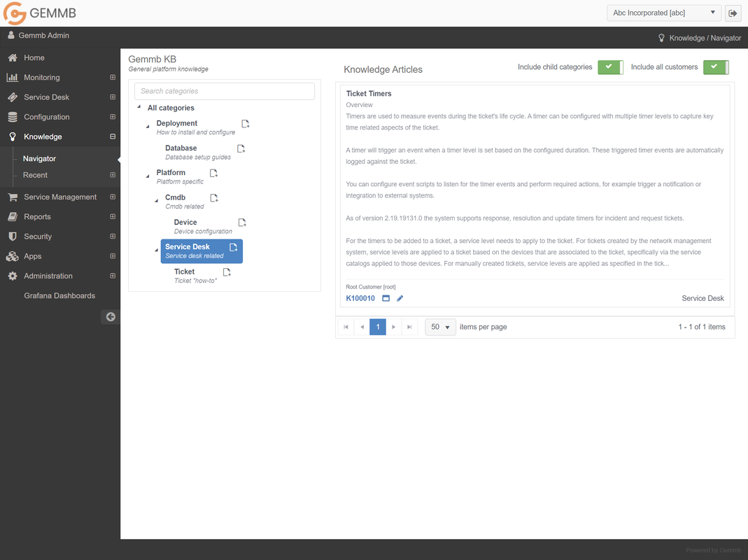Expand the Apps menu

tap(113, 256)
